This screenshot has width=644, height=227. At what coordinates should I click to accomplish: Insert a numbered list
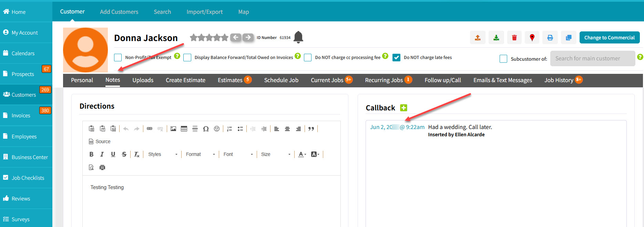click(229, 129)
